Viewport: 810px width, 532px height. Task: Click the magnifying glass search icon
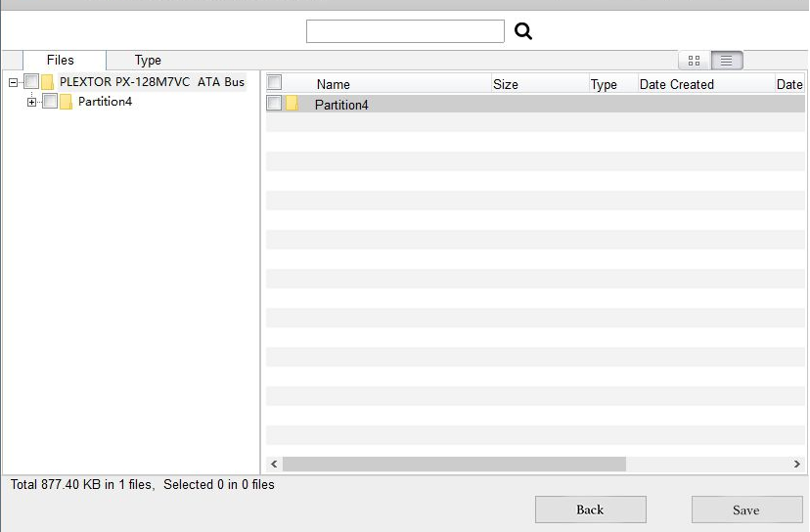[x=522, y=31]
